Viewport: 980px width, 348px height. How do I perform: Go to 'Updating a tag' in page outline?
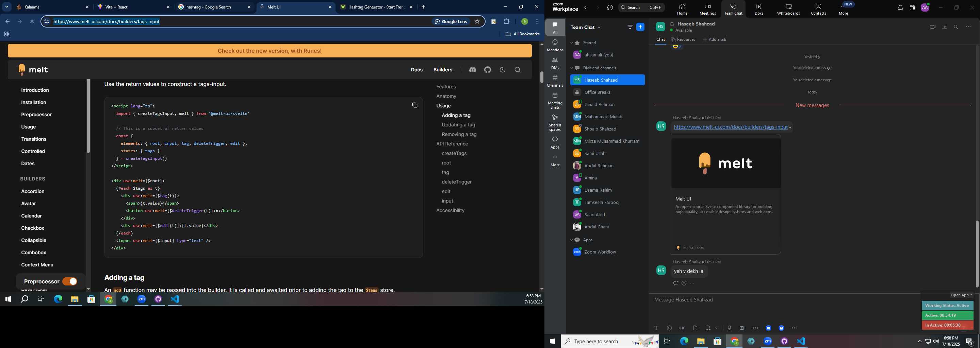[458, 125]
